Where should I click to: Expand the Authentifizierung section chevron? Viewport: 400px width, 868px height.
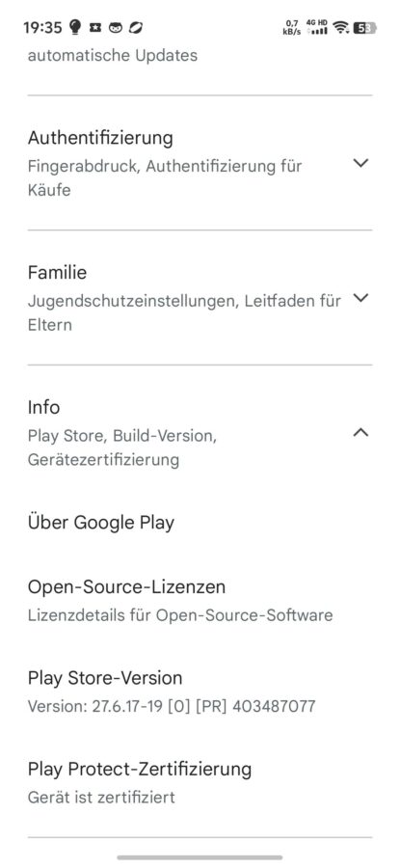360,163
